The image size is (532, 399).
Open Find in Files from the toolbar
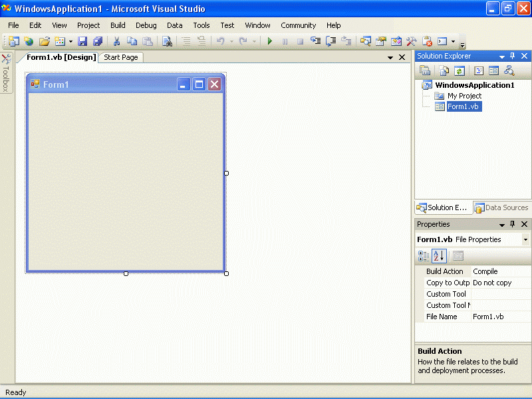coord(167,41)
